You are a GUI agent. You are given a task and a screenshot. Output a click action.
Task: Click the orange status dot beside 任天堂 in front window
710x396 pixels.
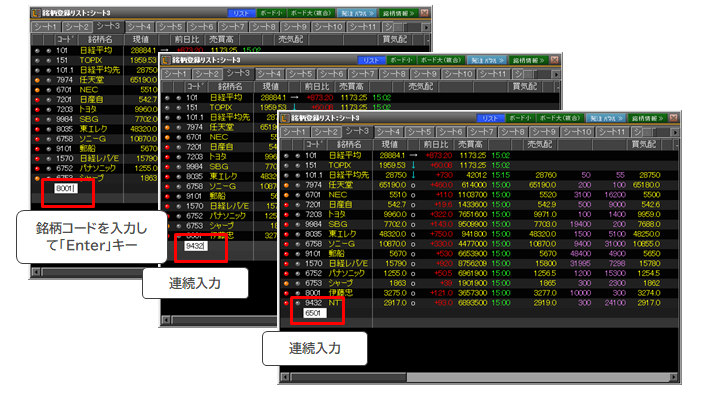click(286, 185)
